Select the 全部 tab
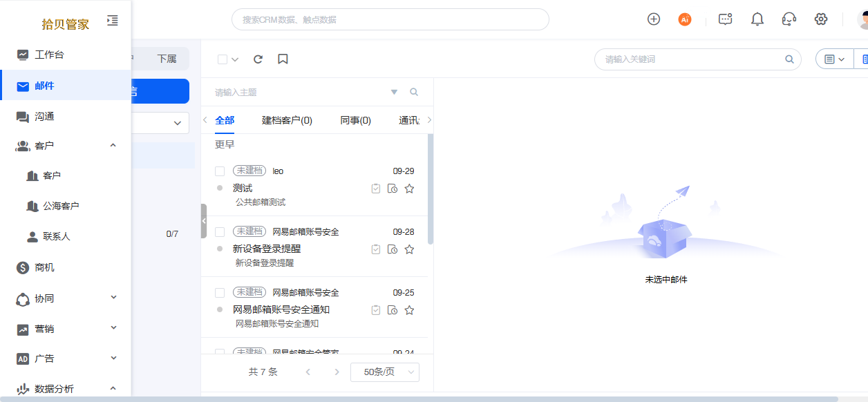The image size is (868, 402). pos(225,120)
